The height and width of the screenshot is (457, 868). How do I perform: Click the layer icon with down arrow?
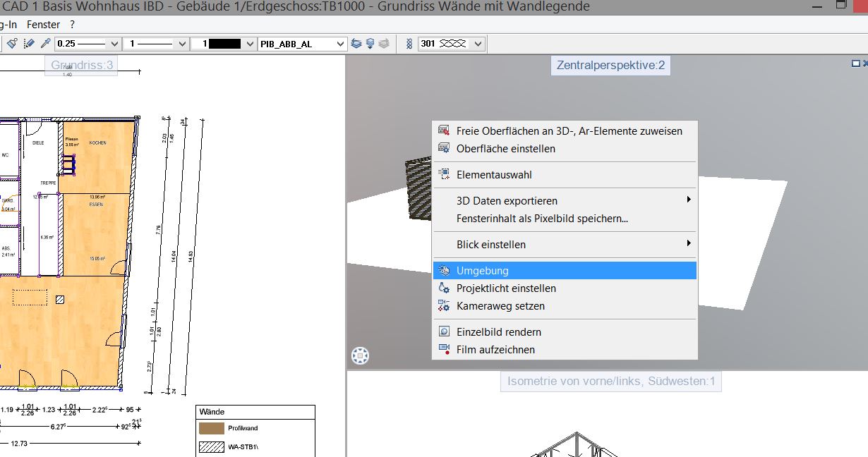tap(370, 44)
